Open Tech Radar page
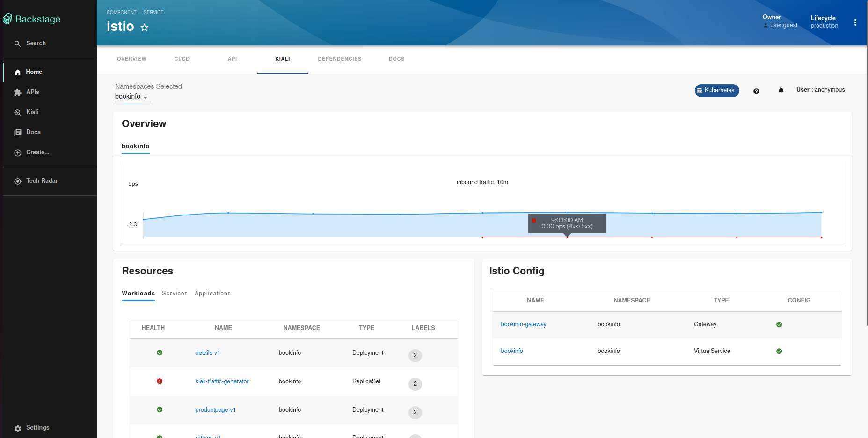868x438 pixels. click(42, 181)
